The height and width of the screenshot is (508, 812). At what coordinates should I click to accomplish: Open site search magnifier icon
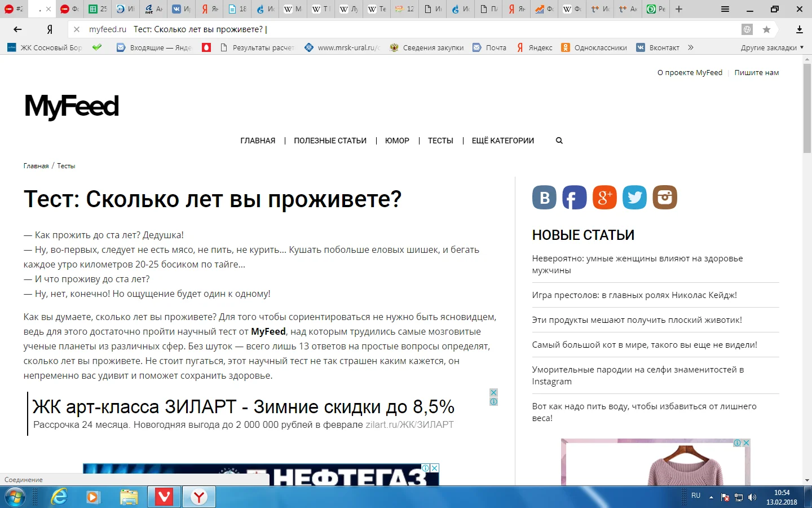(559, 141)
